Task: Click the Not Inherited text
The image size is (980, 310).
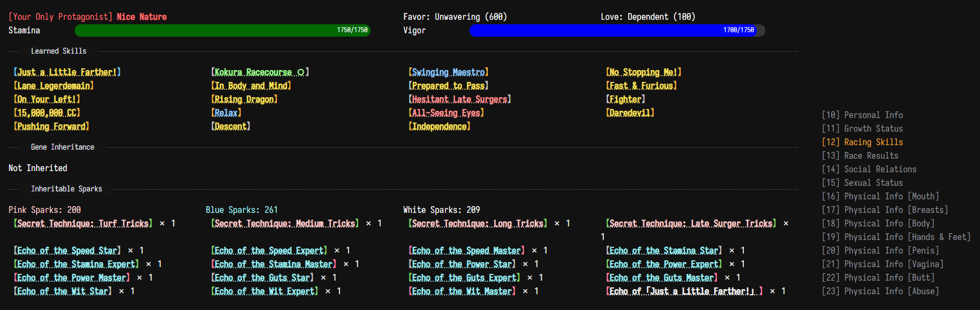Action: point(38,168)
